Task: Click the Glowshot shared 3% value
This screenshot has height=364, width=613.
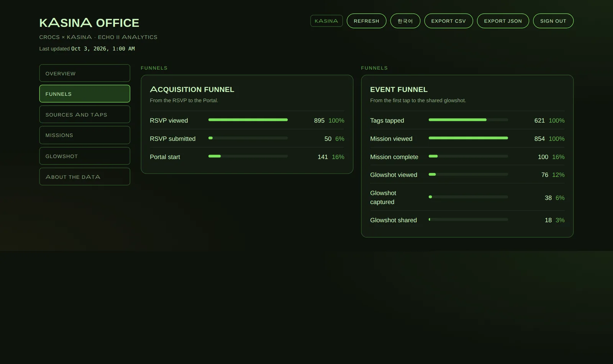Action: point(560,220)
